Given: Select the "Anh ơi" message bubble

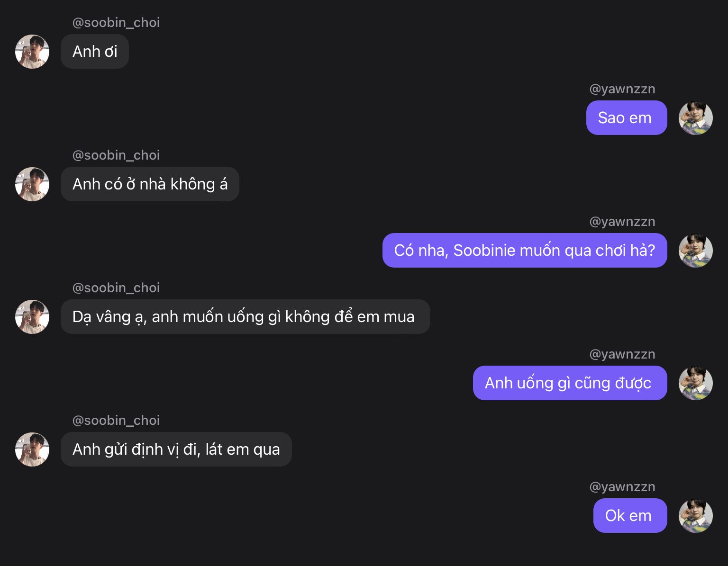Looking at the screenshot, I should pyautogui.click(x=95, y=52).
